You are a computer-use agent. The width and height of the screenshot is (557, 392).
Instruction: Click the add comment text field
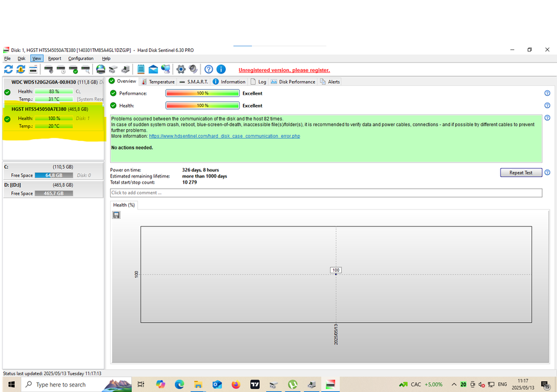(x=326, y=193)
